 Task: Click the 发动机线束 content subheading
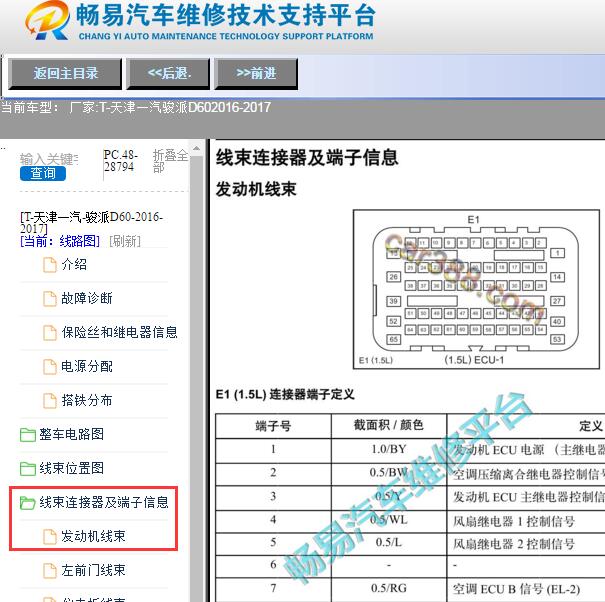tap(256, 189)
